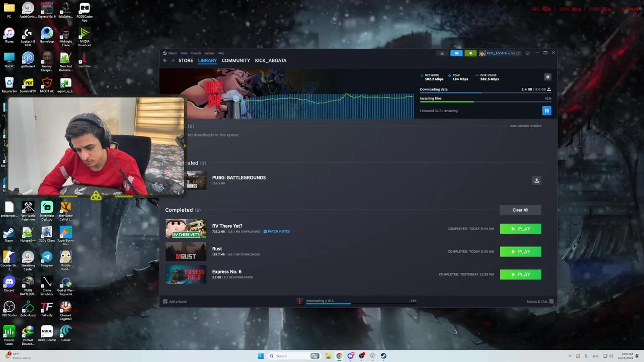This screenshot has height=362, width=644.
Task: Select the Telegram desktop icon
Action: pyautogui.click(x=47, y=259)
